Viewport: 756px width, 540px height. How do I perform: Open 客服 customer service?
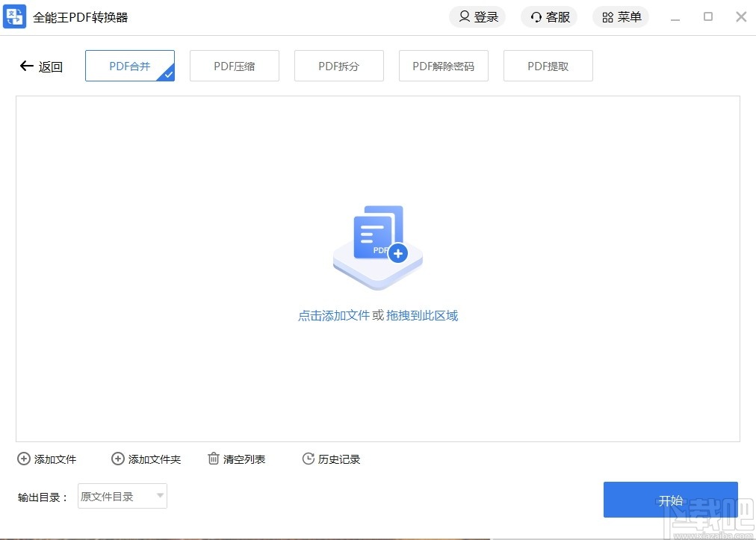pyautogui.click(x=549, y=16)
